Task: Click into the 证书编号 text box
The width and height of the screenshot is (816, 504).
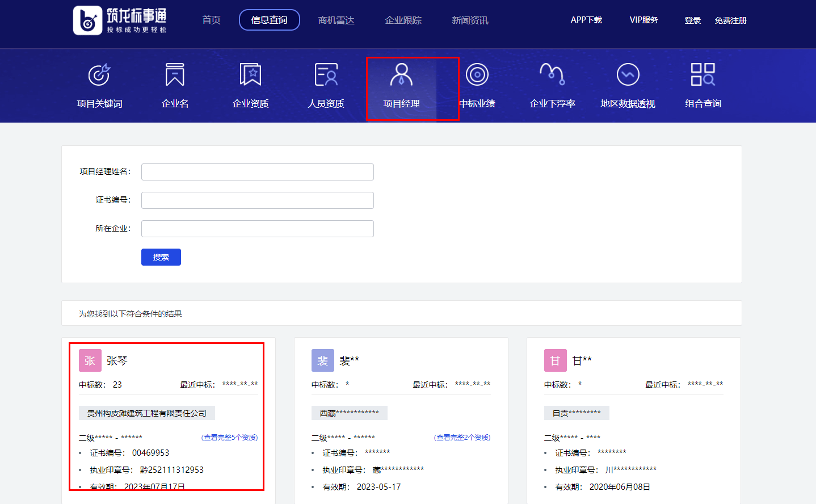Action: 257,200
